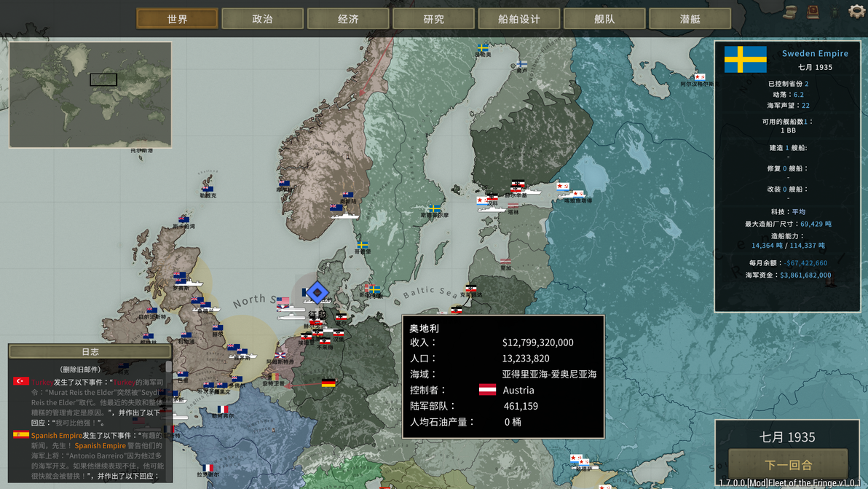The width and height of the screenshot is (868, 489).
Task: Click the flag at 克莱佩达 port
Action: (470, 288)
